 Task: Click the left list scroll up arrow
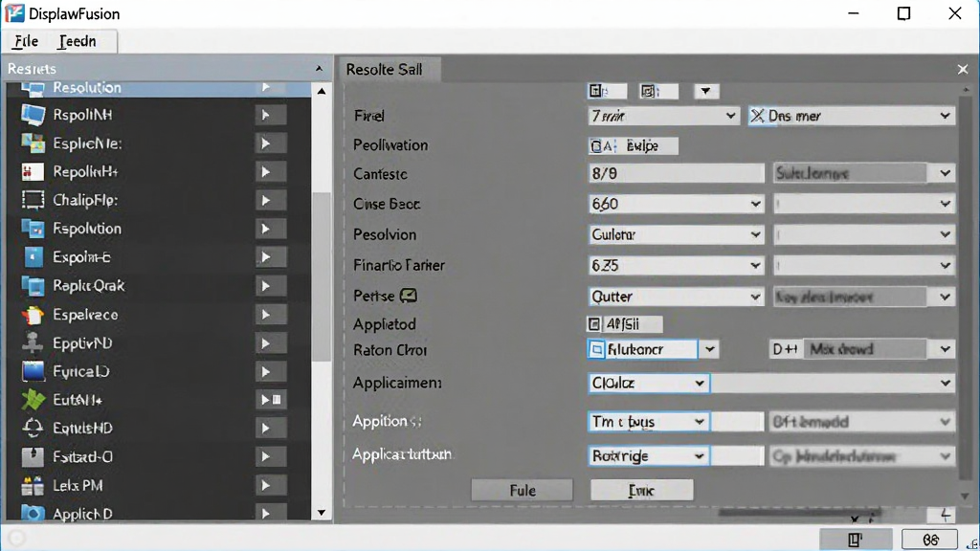322,91
